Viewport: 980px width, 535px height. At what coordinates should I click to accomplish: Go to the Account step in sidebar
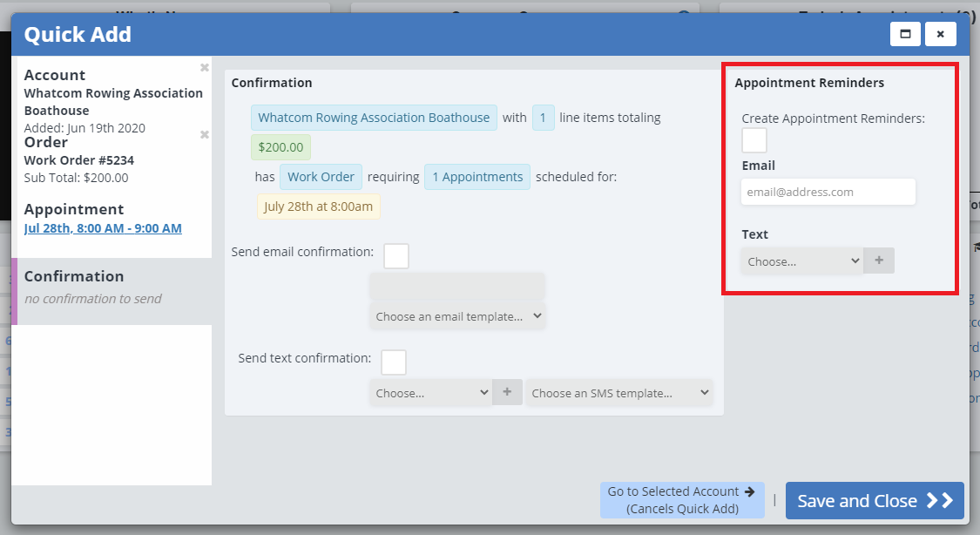coord(55,76)
